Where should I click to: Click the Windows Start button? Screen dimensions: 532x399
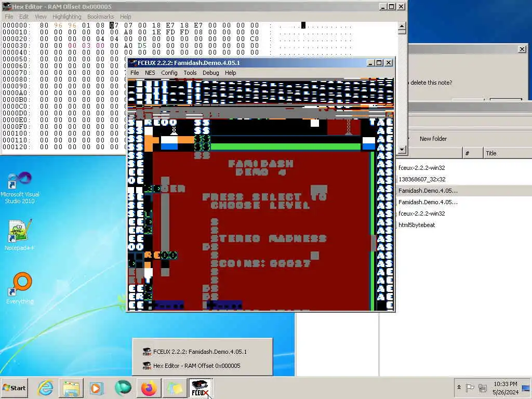(14, 388)
